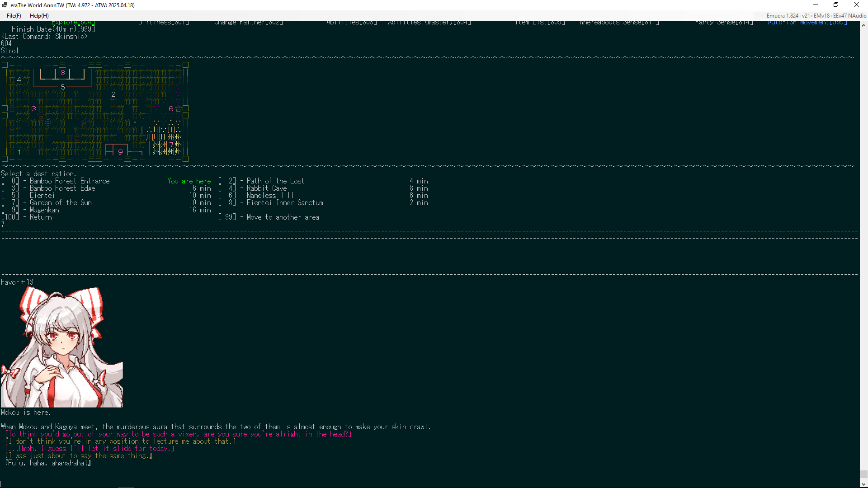Travel to [6] Nameless Hill
868x488 pixels.
point(269,196)
